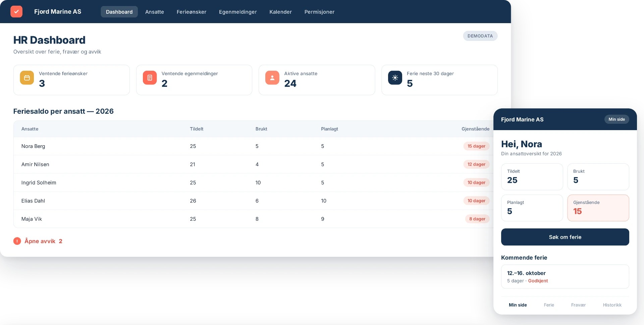Click the Søk om ferie button
This screenshot has height=325, width=644.
[565, 237]
